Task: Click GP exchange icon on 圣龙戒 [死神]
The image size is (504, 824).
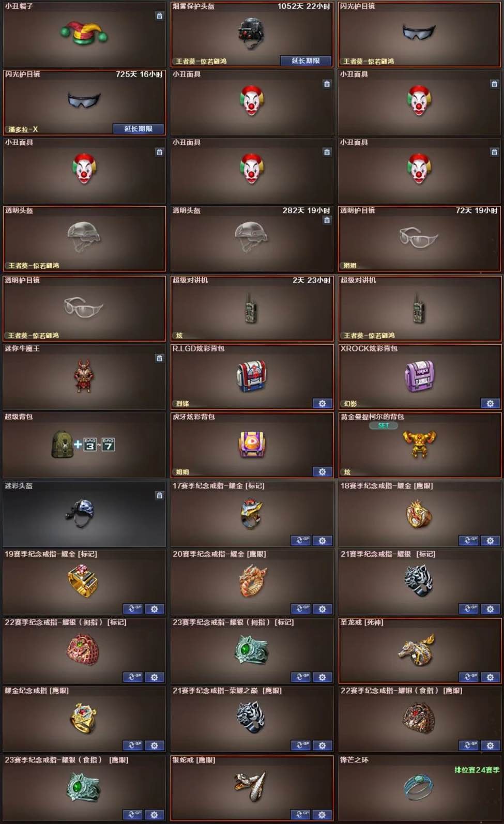Action: click(x=468, y=677)
